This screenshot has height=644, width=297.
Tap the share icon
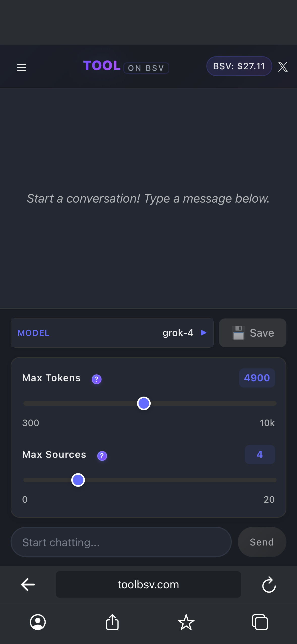112,622
